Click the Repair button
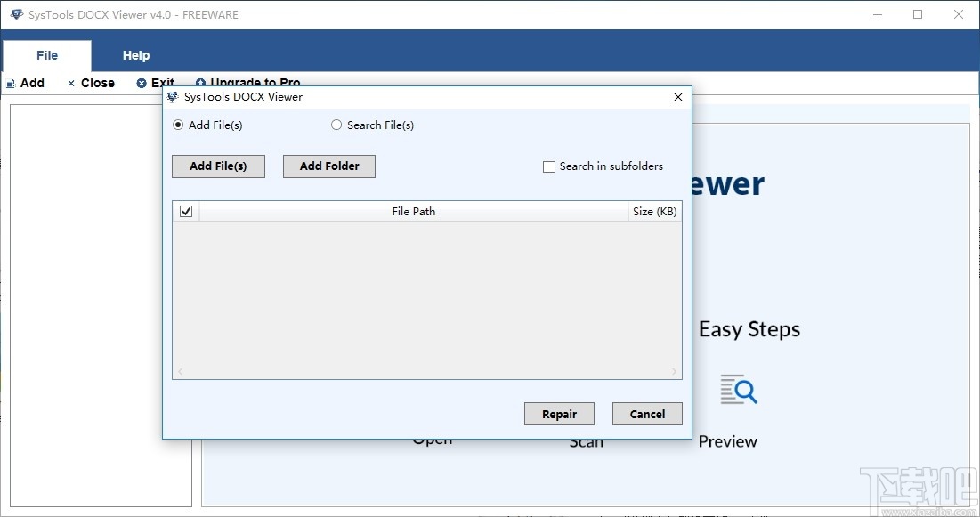 coord(559,414)
